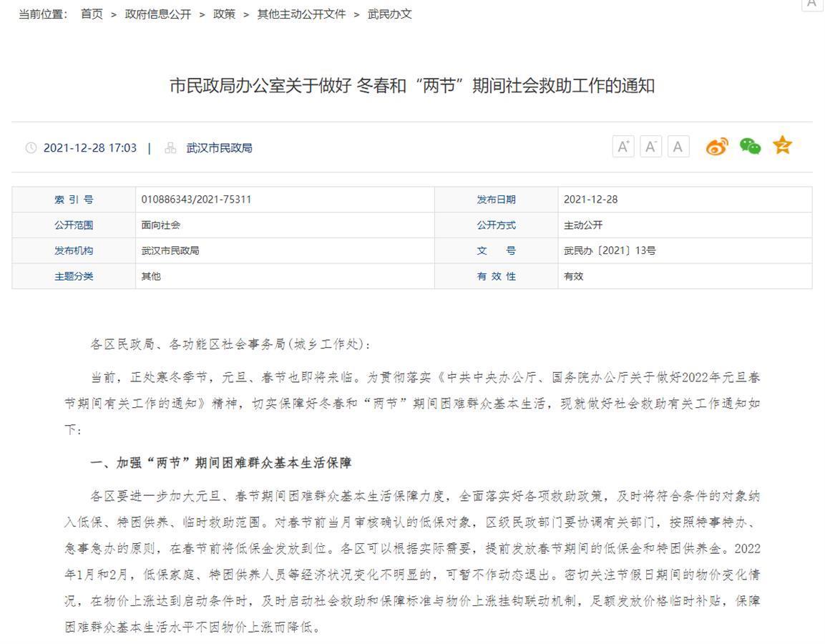
Task: Click the document number 武民办〔2021〕13号
Action: [610, 251]
